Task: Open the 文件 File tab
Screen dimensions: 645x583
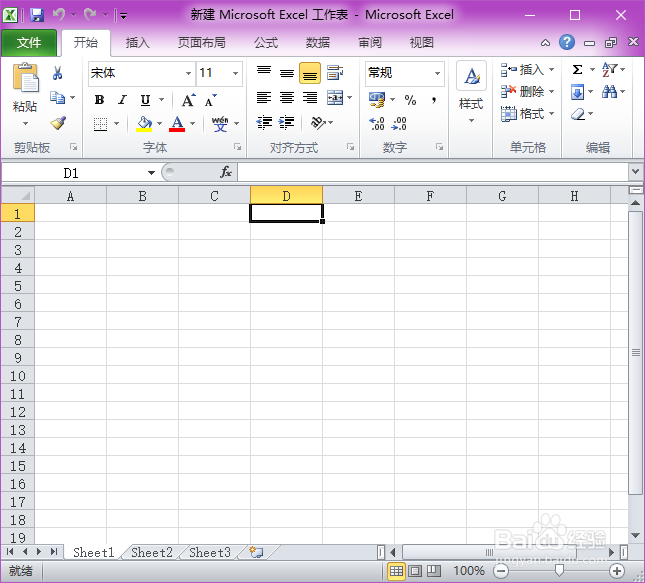Action: click(29, 42)
